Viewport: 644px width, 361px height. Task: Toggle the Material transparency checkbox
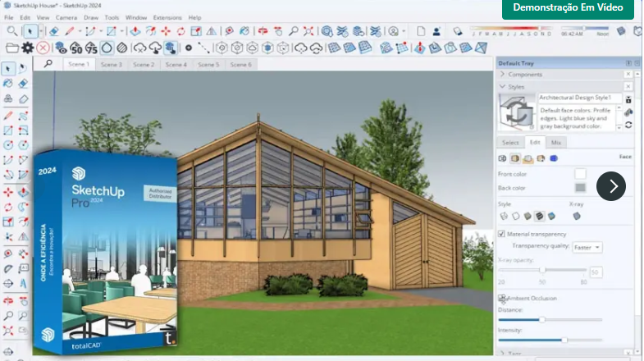[x=502, y=234]
